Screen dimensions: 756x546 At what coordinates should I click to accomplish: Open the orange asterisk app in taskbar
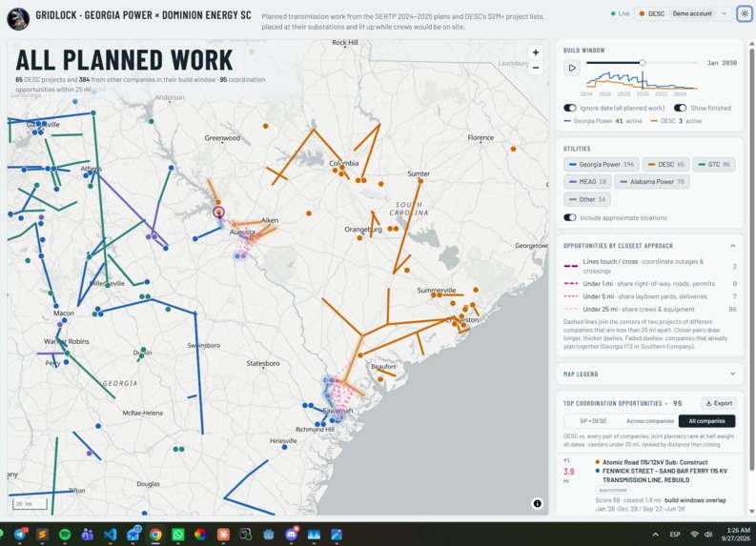pyautogui.click(x=223, y=534)
